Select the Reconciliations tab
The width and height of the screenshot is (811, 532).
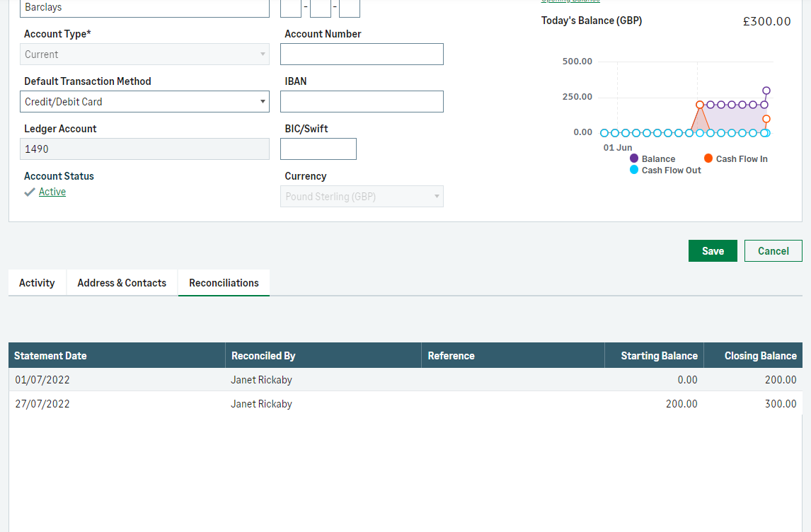[224, 283]
